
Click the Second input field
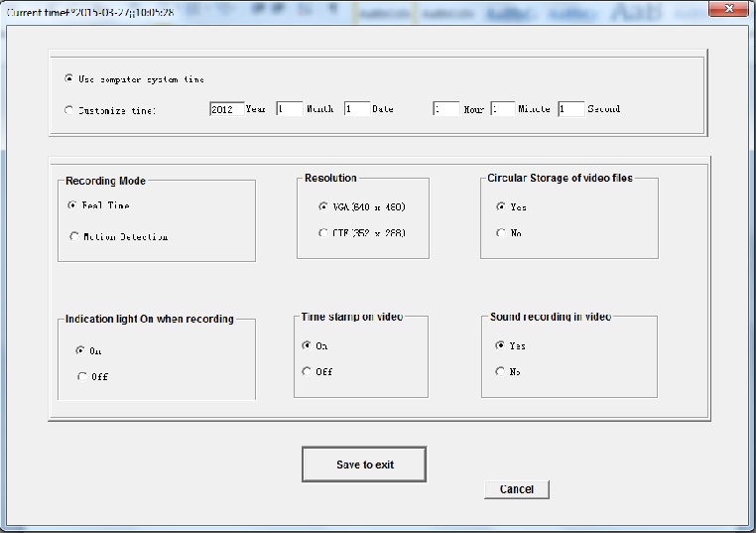(570, 109)
